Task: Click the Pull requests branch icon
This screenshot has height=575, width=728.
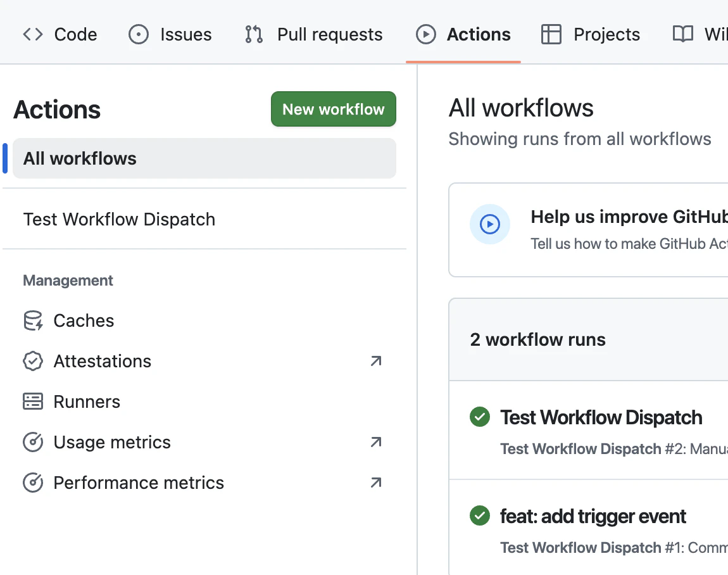Action: coord(254,34)
